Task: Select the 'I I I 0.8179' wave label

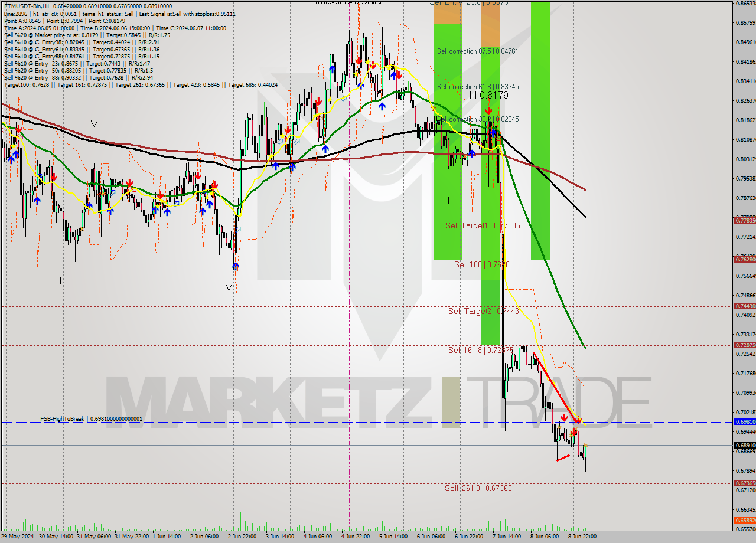Action: coord(485,95)
